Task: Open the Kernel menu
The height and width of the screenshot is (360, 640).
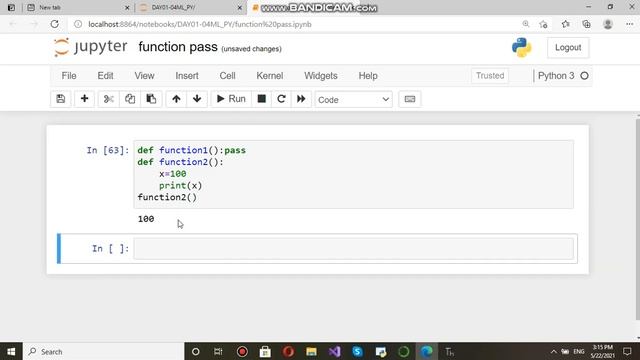Action: [x=270, y=76]
